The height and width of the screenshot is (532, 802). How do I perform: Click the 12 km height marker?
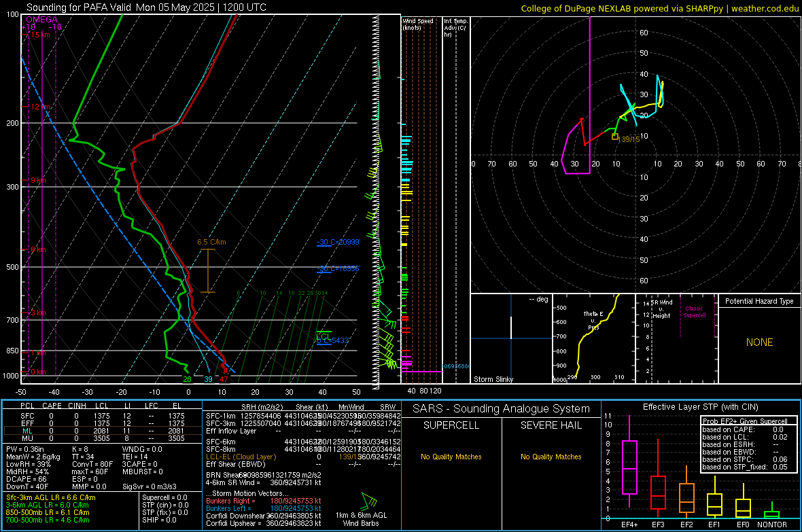pos(40,107)
